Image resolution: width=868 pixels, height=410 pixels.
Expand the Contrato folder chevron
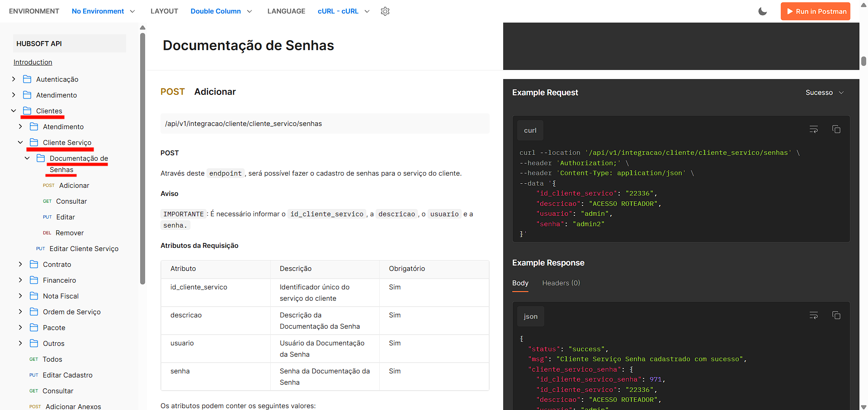tap(20, 264)
